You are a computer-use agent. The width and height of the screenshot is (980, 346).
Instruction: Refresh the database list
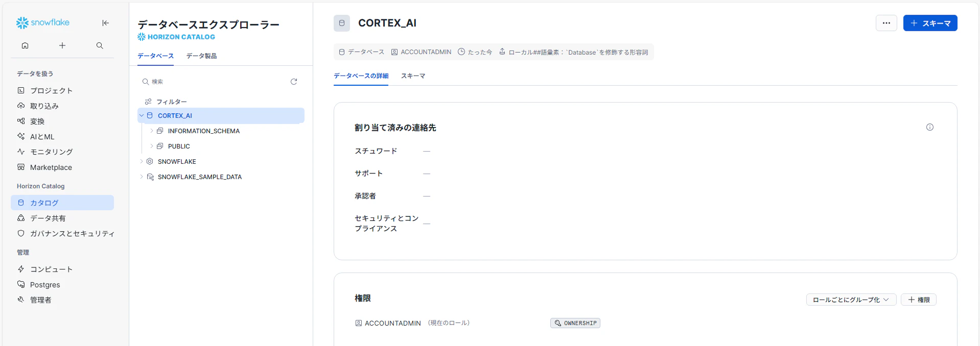294,82
